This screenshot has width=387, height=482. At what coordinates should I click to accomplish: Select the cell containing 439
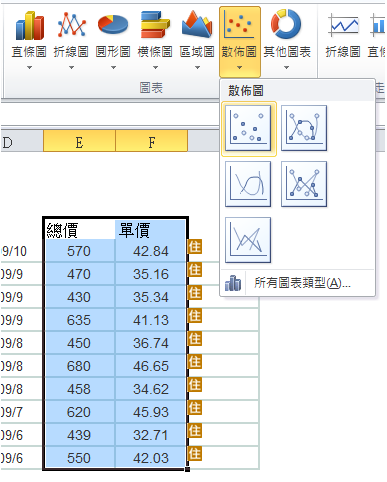pyautogui.click(x=79, y=435)
